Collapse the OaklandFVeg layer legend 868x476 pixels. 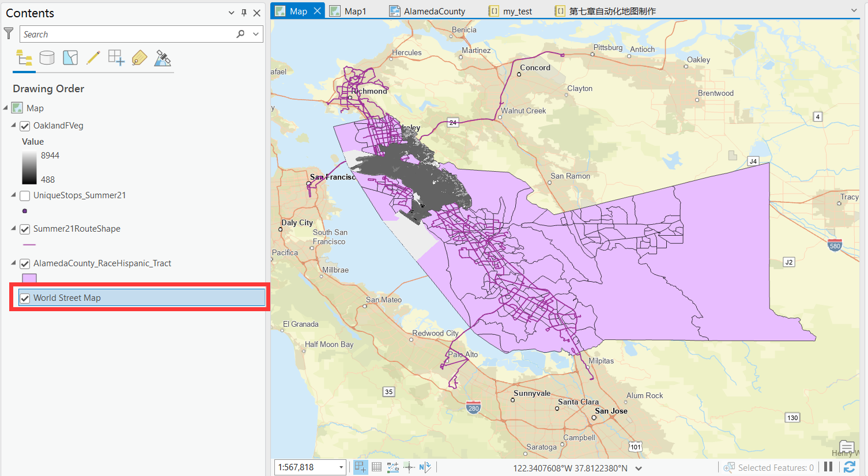point(13,125)
